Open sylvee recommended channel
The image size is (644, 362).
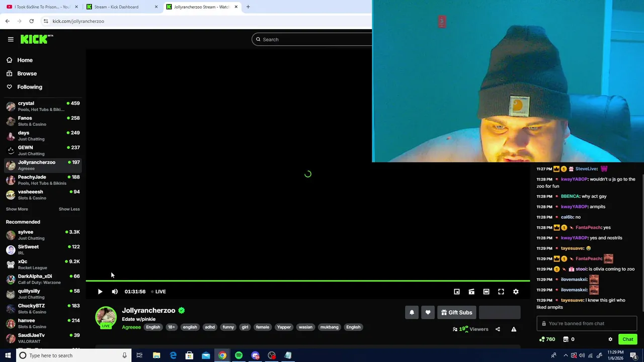43,235
